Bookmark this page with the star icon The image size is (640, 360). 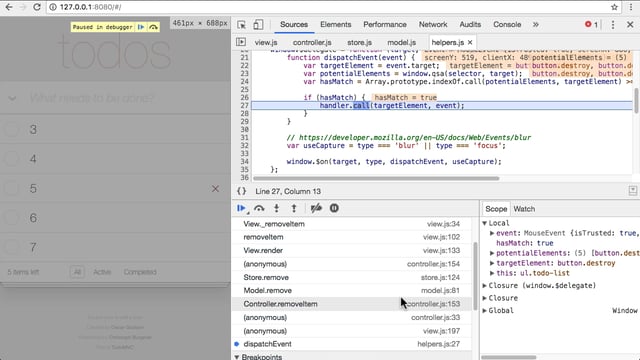tap(614, 7)
